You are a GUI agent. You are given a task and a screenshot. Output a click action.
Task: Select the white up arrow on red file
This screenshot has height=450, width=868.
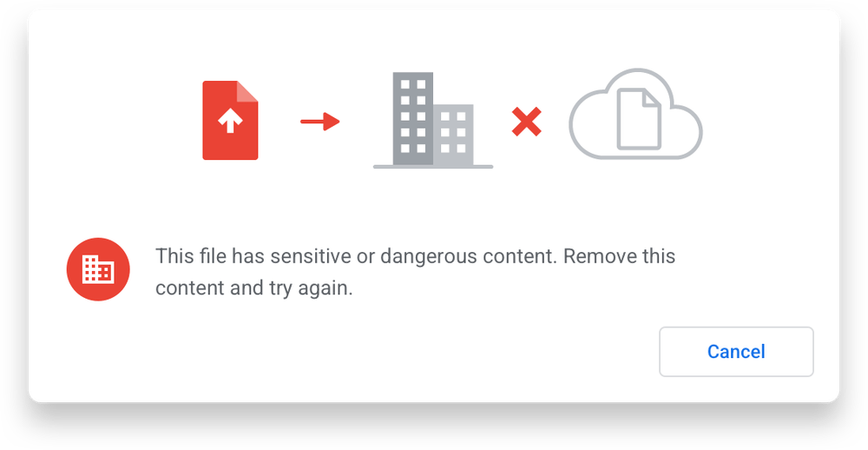(x=230, y=120)
